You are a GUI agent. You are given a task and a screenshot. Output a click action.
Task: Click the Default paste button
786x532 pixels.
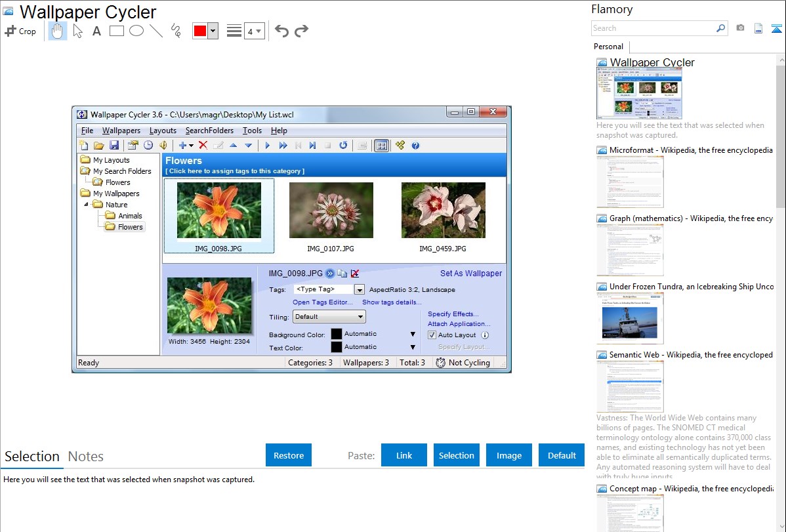tap(562, 455)
